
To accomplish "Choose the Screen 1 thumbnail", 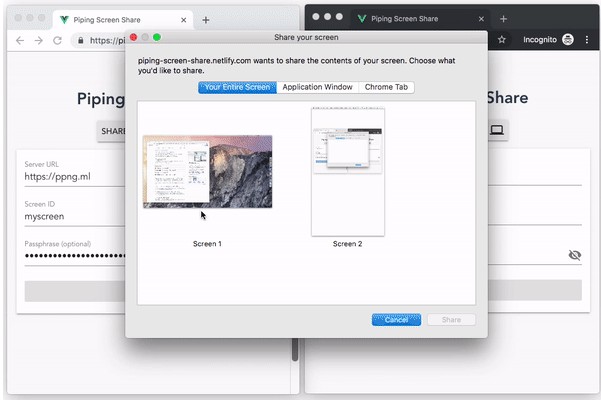I will click(x=207, y=171).
